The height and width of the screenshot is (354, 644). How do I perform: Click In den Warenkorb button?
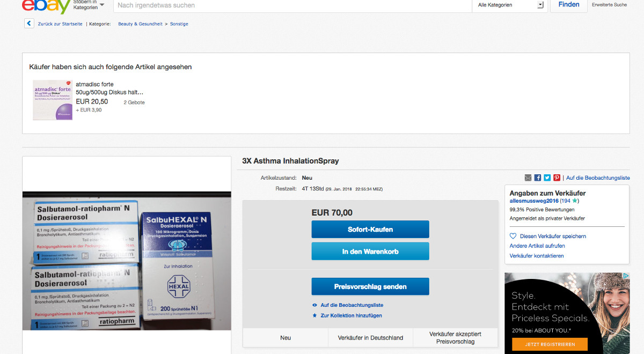pos(370,252)
